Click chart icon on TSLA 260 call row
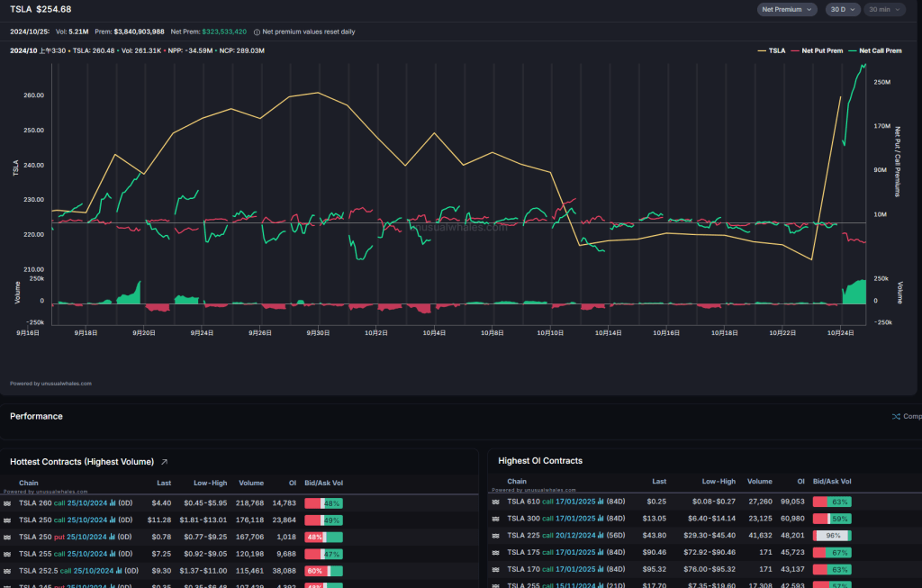Image resolution: width=922 pixels, height=588 pixels. click(x=113, y=503)
